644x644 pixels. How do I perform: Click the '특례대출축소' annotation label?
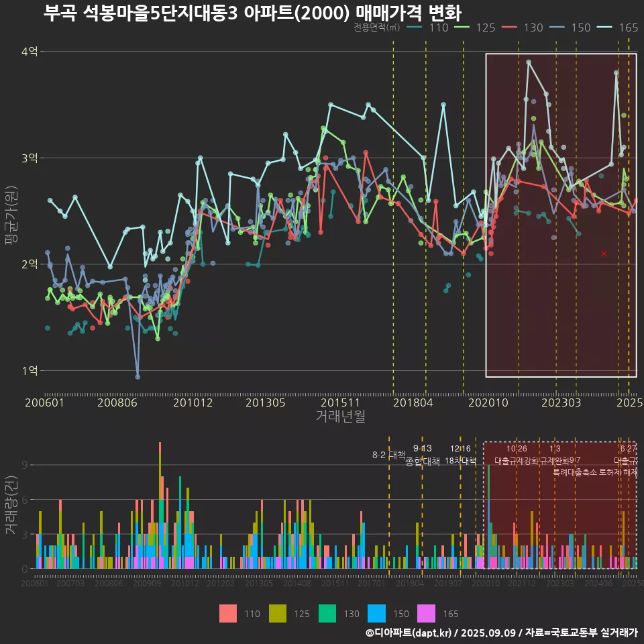coord(575,472)
